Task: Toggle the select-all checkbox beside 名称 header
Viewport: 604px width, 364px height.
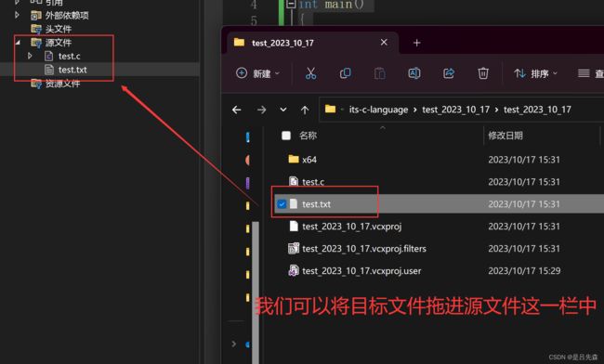Action: (x=286, y=136)
